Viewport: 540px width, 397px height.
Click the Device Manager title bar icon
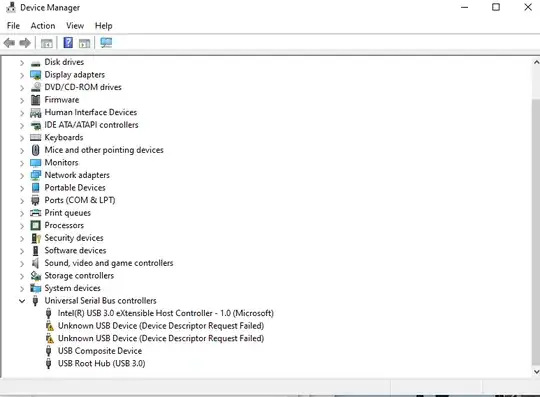click(11, 7)
